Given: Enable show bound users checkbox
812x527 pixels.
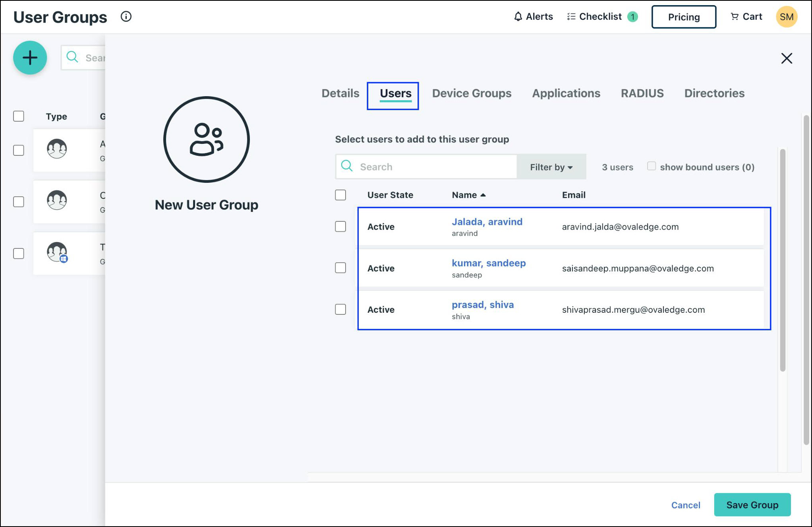Looking at the screenshot, I should coord(652,166).
